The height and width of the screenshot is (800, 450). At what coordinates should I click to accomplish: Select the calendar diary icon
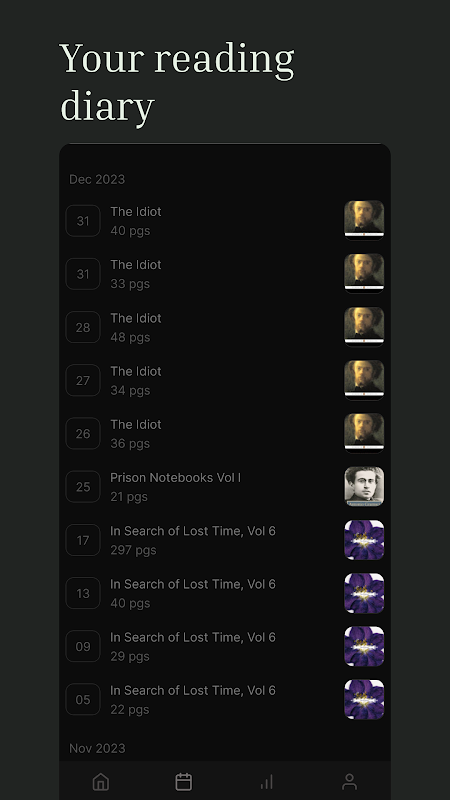184,781
